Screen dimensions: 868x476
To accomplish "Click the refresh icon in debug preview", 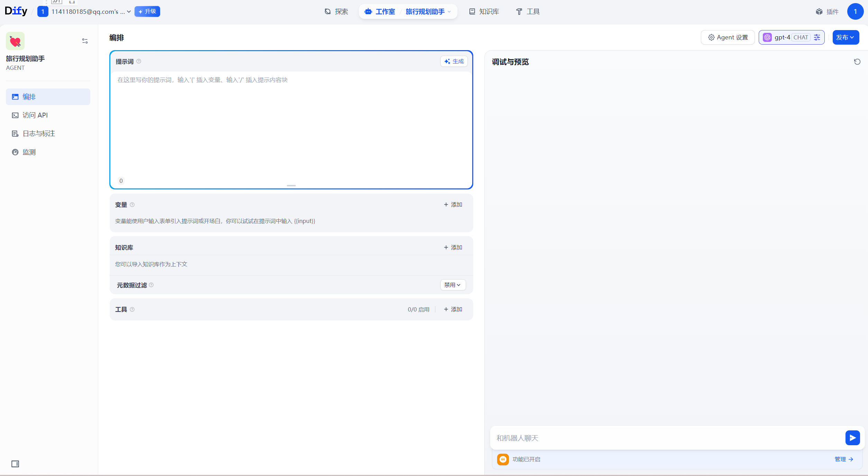I will [857, 62].
